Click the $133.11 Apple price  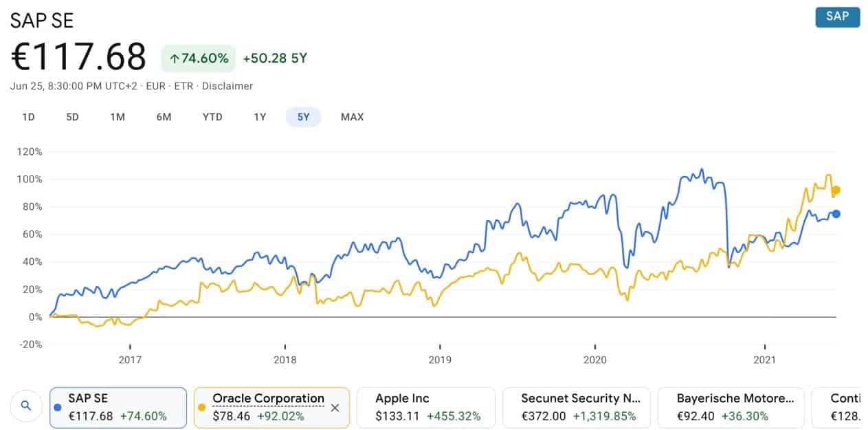397,416
